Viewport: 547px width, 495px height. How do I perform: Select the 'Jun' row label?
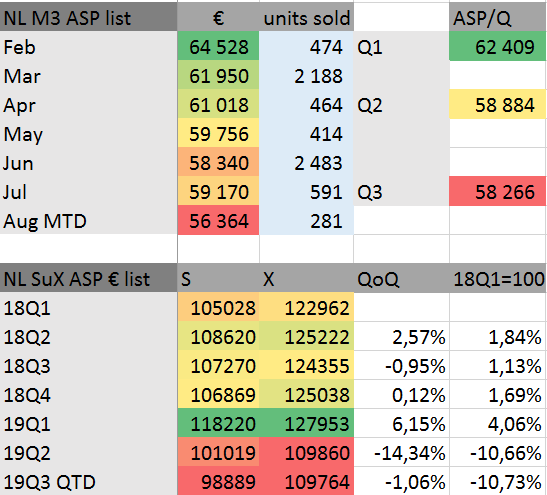(89, 162)
